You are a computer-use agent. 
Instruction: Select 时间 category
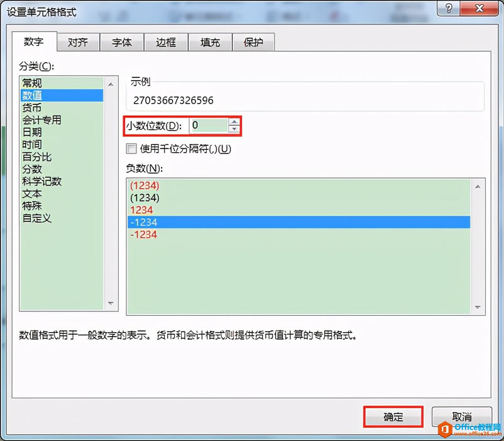[x=62, y=145]
